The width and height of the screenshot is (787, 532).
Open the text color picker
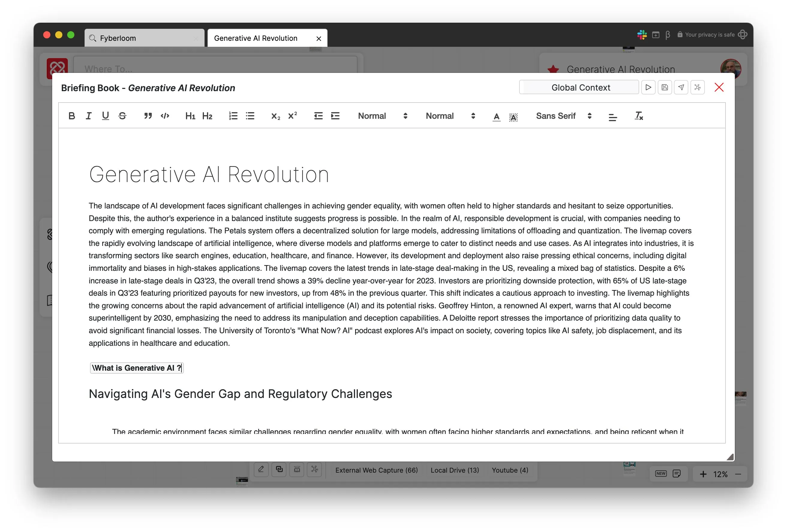click(496, 117)
